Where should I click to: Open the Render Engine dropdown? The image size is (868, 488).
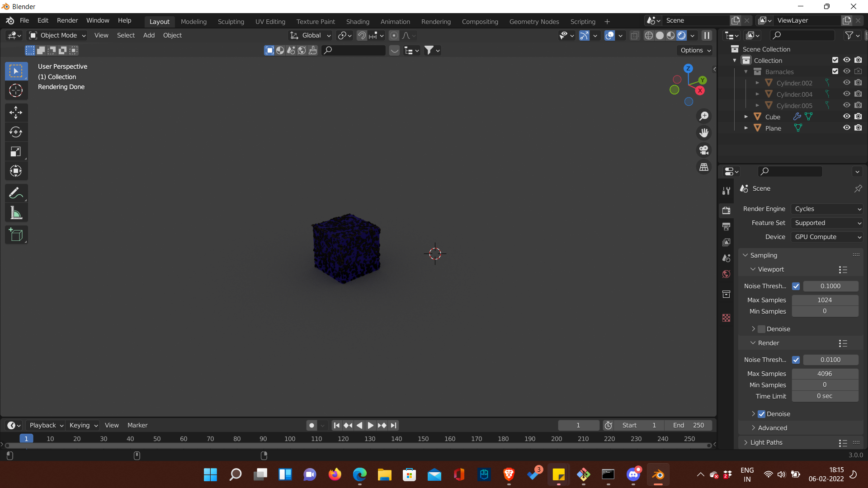827,209
